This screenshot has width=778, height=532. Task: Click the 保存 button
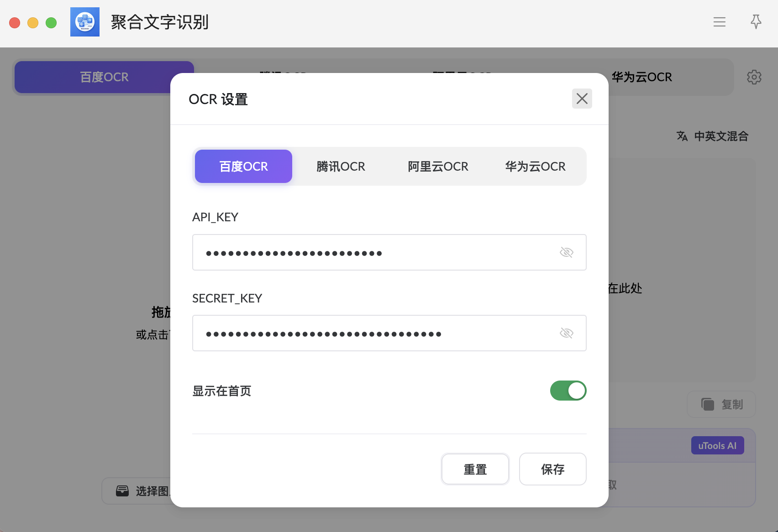552,469
